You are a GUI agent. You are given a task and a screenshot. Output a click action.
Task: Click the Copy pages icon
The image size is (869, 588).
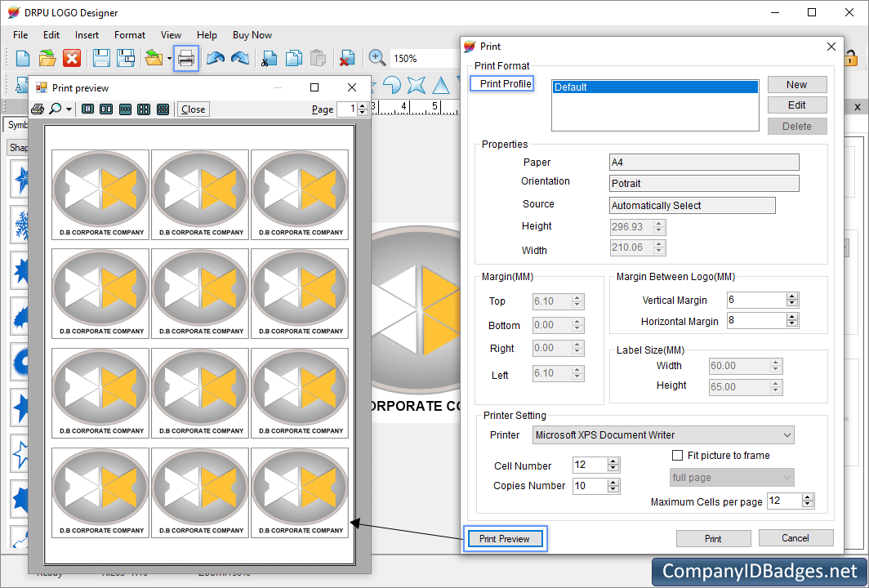point(294,58)
